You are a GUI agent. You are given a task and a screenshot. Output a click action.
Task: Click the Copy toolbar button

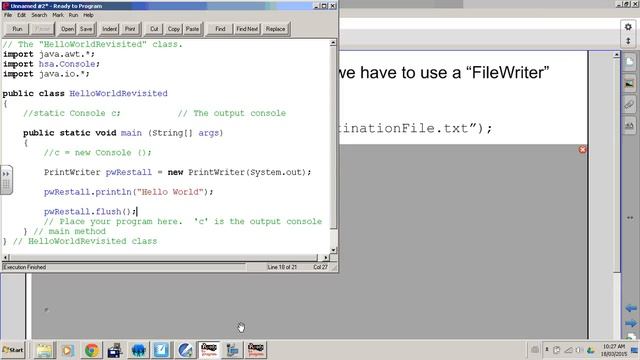pyautogui.click(x=173, y=29)
